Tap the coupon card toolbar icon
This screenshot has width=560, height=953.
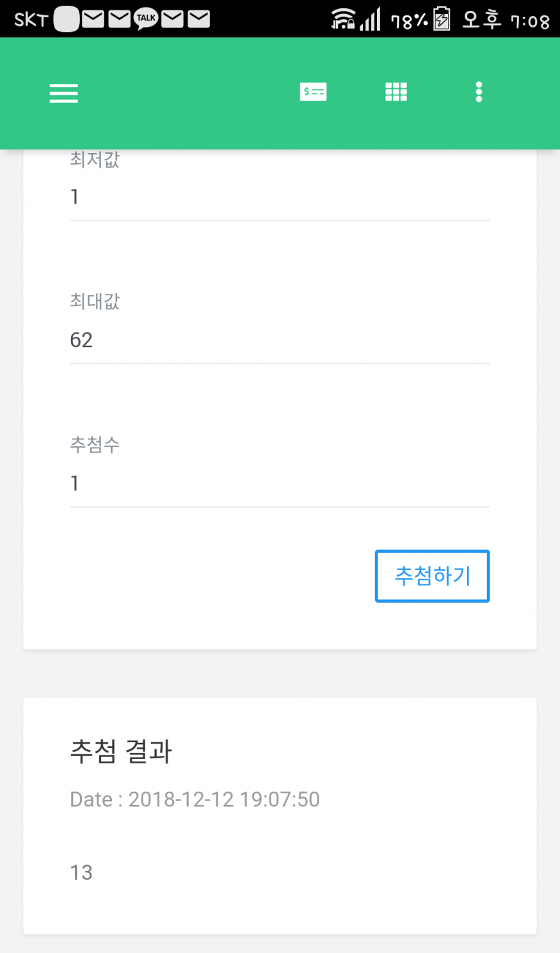(x=313, y=92)
